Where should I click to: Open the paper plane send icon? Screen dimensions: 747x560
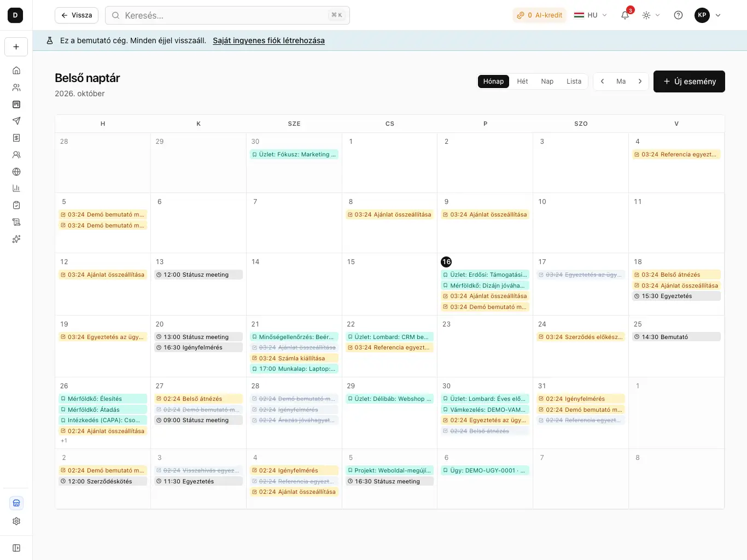16,121
